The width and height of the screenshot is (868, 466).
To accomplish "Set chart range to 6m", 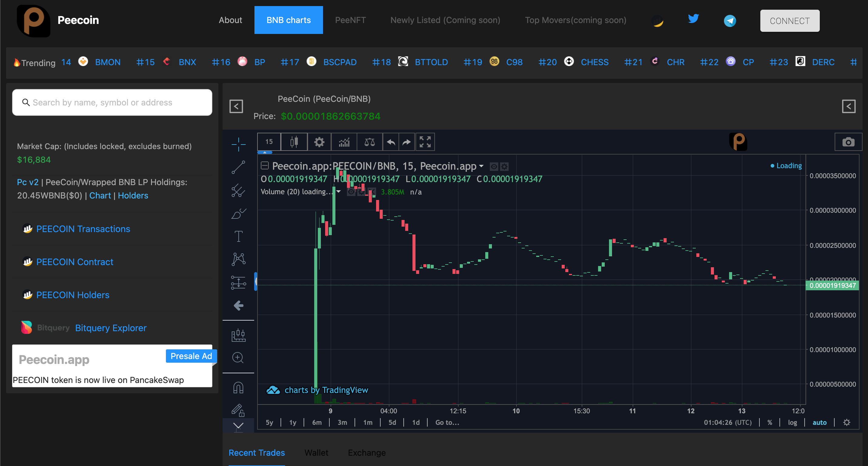I will click(317, 422).
